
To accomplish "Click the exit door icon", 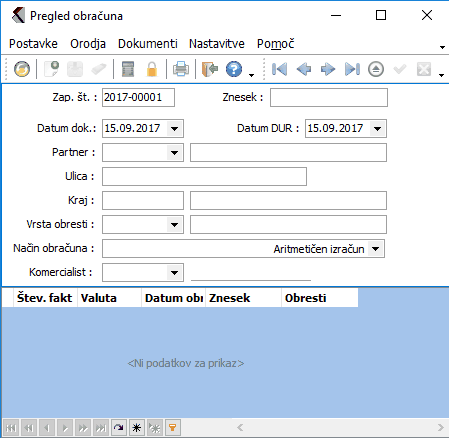I will pos(210,69).
